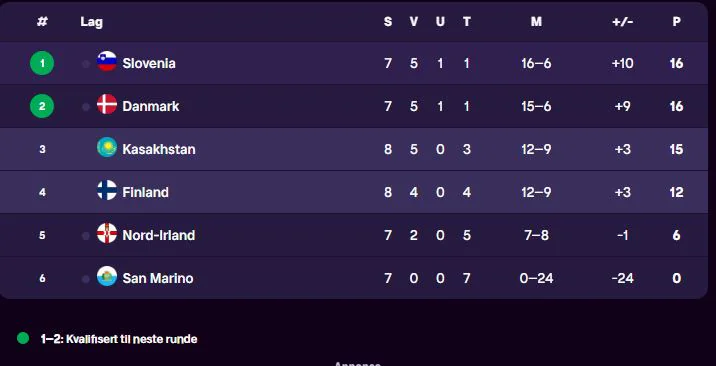The image size is (716, 366).
Task: Open the Danmark team link
Action: tap(151, 106)
